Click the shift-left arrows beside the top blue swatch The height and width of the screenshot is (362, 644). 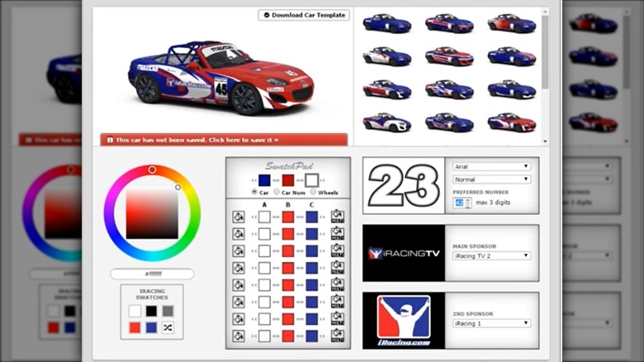(254, 181)
